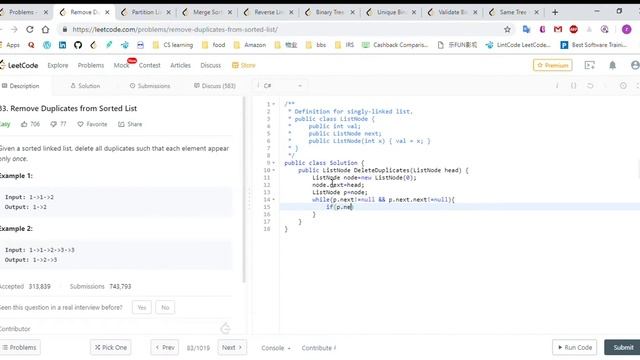Dislike the problem (77 thumbs down)
Viewport: 640px width, 360px height.
point(58,124)
